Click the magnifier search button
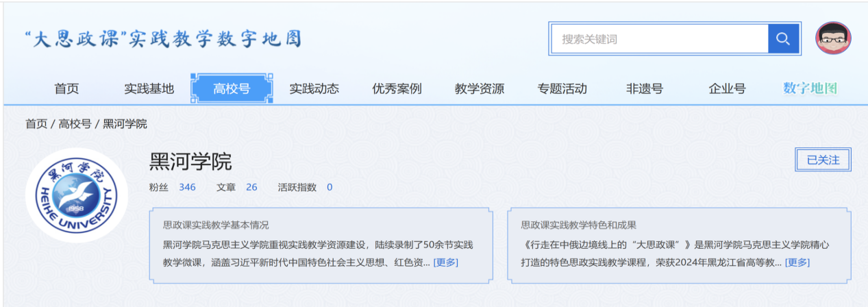Screen dimensions: 868x307 coord(783,38)
